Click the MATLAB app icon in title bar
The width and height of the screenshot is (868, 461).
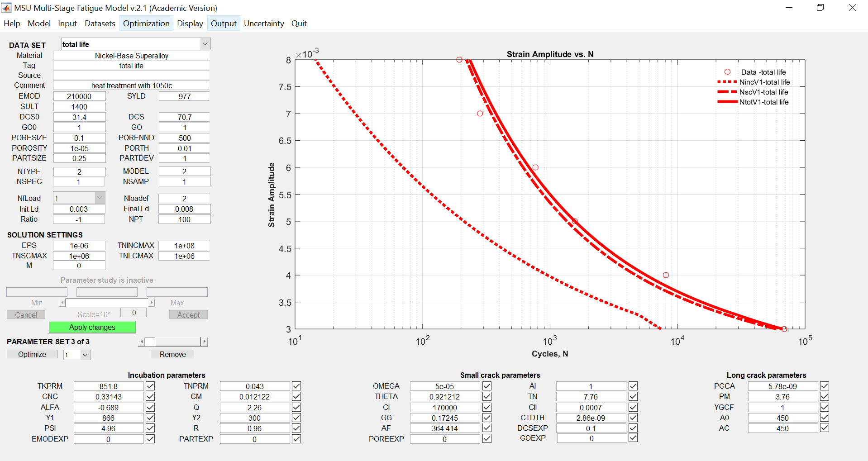coord(6,8)
